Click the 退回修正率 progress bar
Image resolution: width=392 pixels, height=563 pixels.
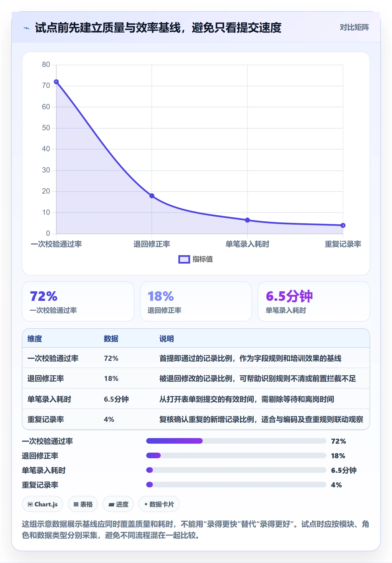coord(236,455)
